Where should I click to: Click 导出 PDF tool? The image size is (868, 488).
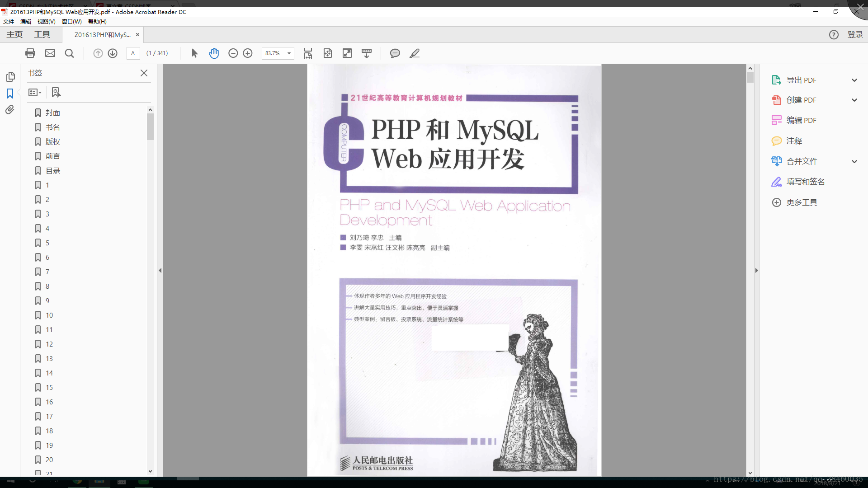[x=801, y=80]
